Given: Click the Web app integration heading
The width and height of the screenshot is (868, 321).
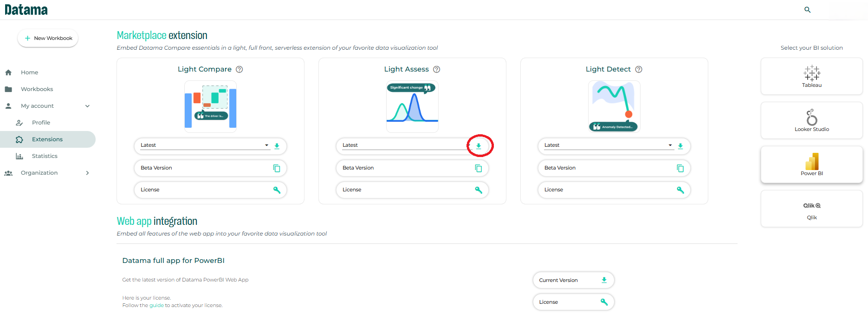Looking at the screenshot, I should coord(157,221).
